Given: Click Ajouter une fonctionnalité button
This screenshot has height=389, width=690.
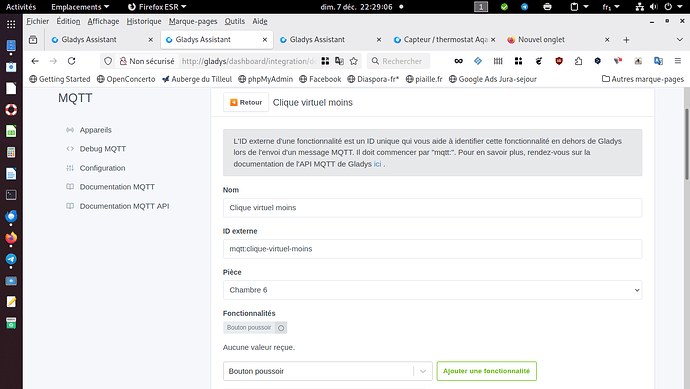Looking at the screenshot, I should [486, 371].
